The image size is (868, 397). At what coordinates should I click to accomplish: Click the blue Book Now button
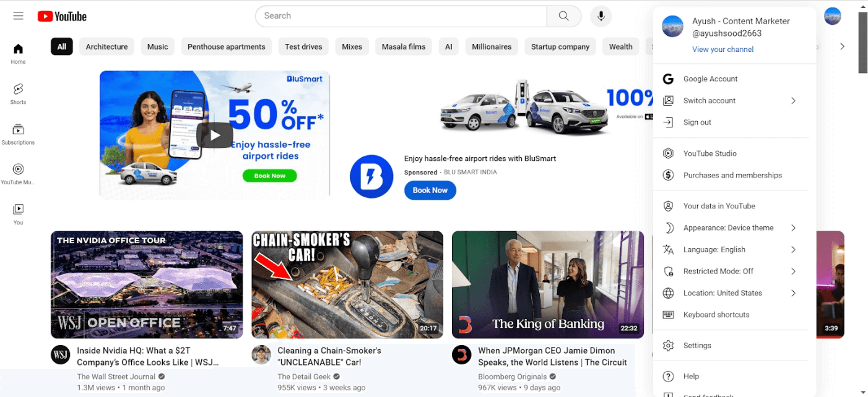(x=430, y=190)
